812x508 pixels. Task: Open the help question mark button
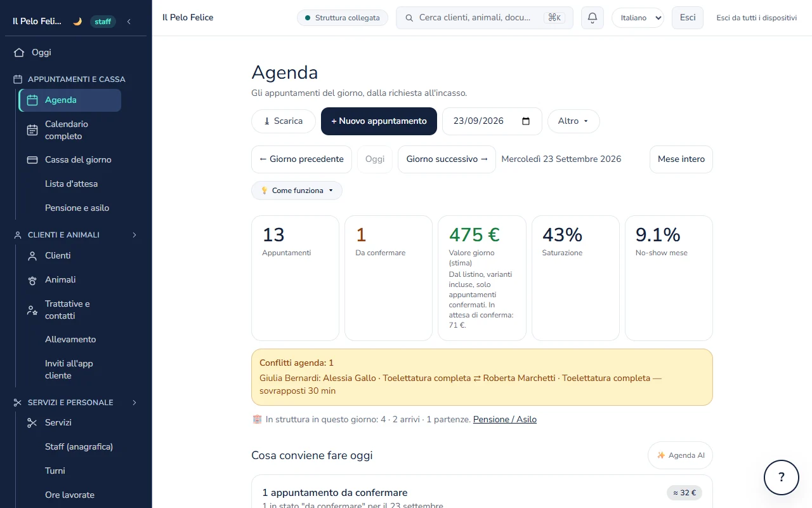click(782, 478)
